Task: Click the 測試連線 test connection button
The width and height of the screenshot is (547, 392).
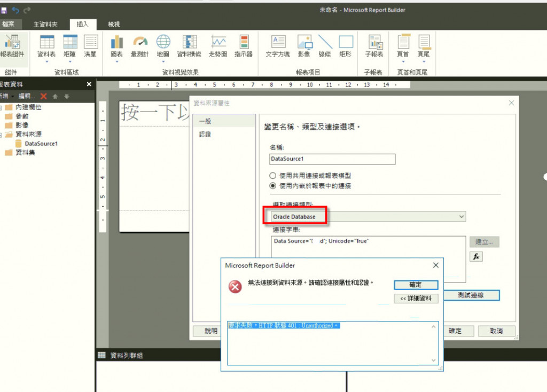Action: coord(471,295)
